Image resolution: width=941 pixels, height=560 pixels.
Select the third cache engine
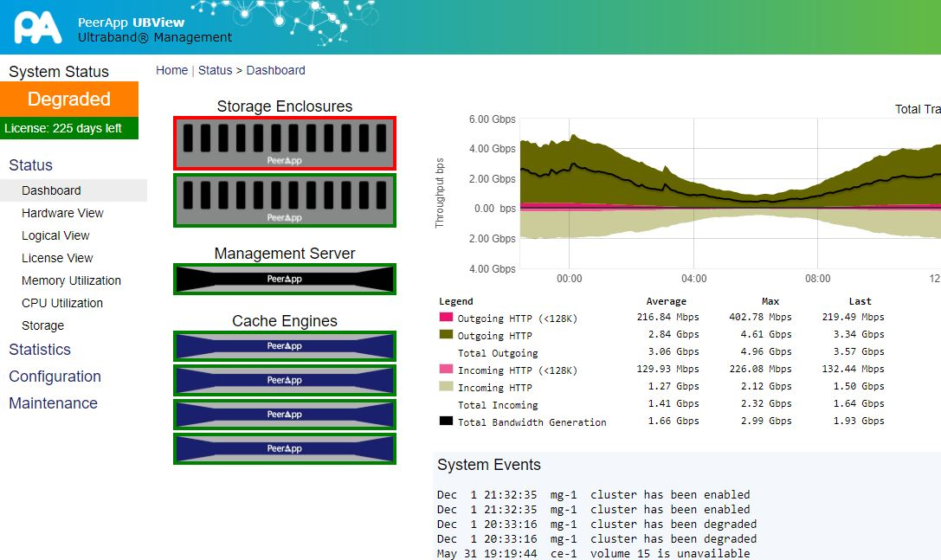tap(285, 415)
